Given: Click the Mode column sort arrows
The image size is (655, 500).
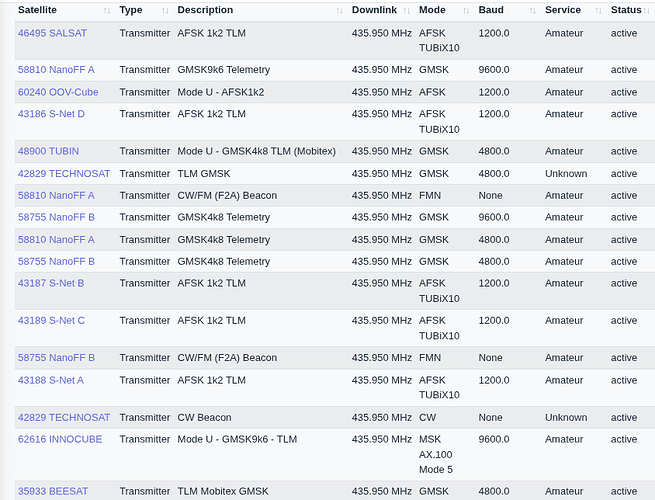Looking at the screenshot, I should (x=466, y=10).
